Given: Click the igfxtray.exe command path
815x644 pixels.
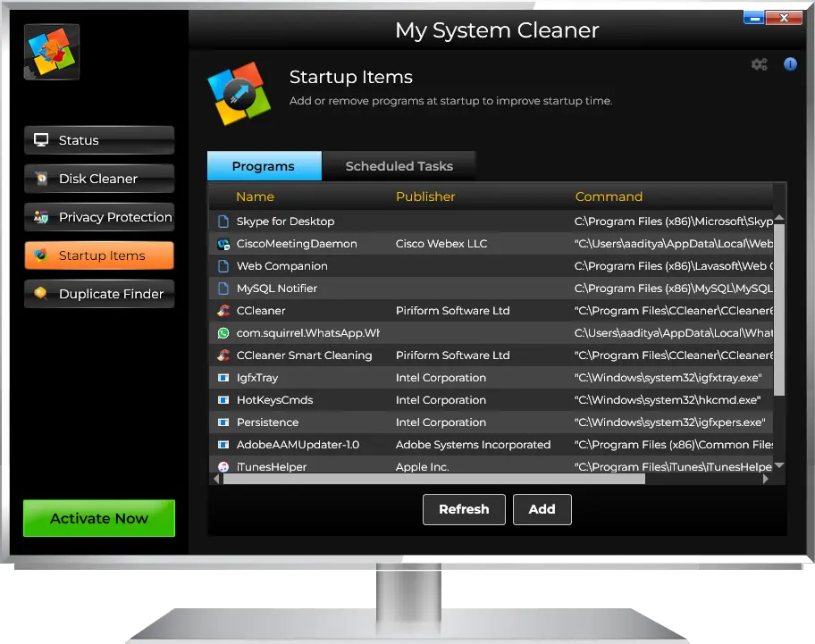Looking at the screenshot, I should pyautogui.click(x=668, y=378).
